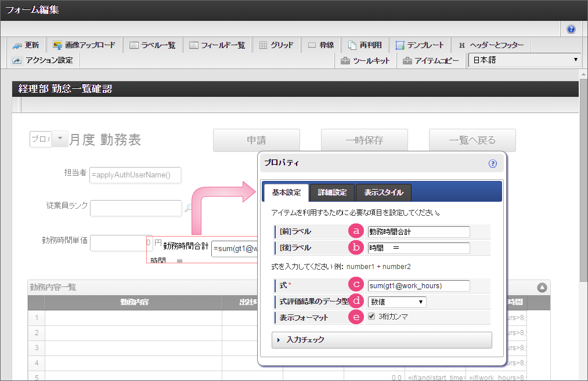
Task: Open the 式評価結果のデータ型 数値 dropdown
Action: [x=397, y=302]
